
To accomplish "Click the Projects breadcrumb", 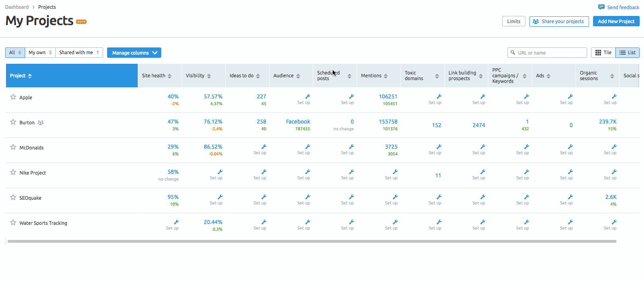I will (47, 7).
